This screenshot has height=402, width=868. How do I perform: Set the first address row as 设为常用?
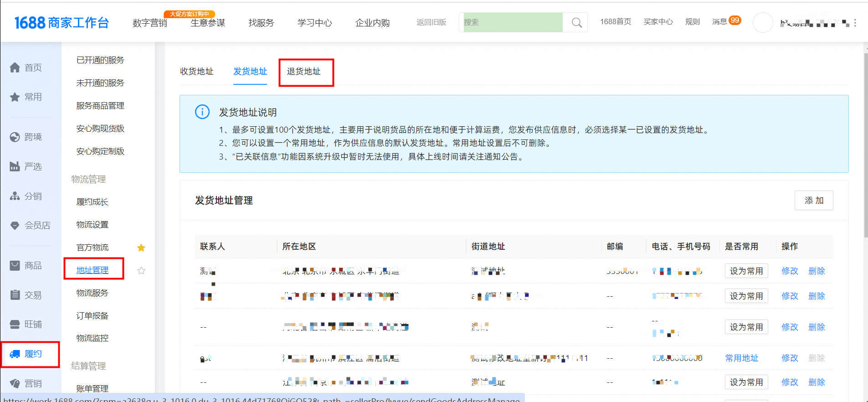746,271
